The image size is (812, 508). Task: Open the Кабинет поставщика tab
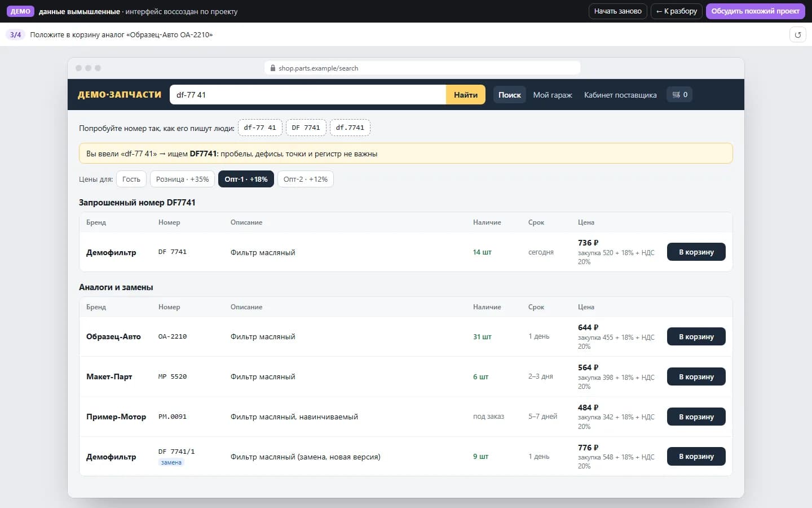620,95
